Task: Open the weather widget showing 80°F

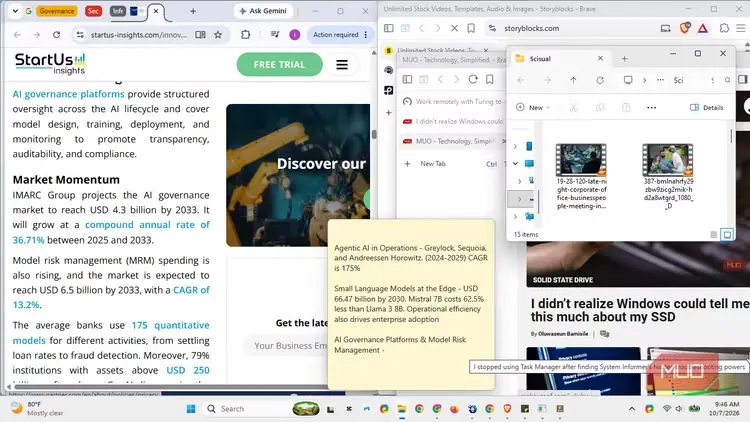Action: click(x=37, y=409)
